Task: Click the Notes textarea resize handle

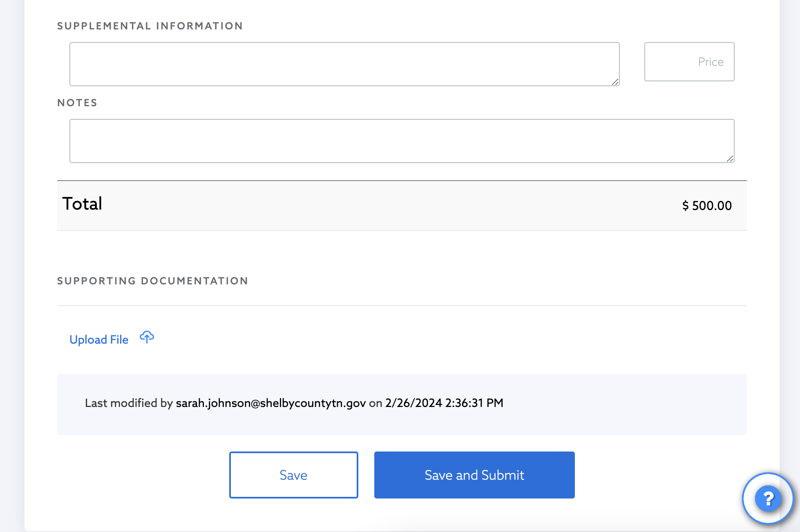Action: point(730,159)
